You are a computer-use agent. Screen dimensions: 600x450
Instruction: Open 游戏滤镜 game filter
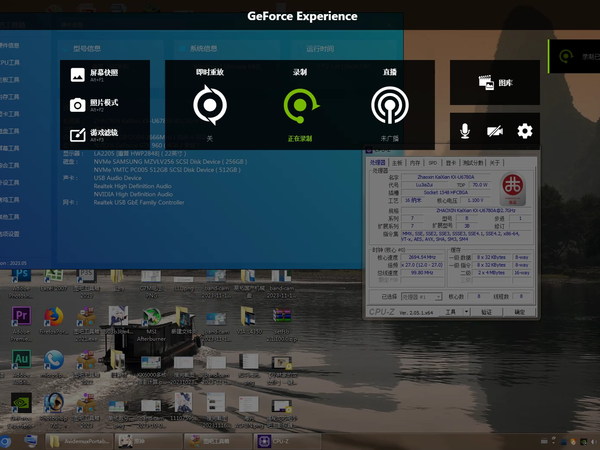[x=94, y=135]
